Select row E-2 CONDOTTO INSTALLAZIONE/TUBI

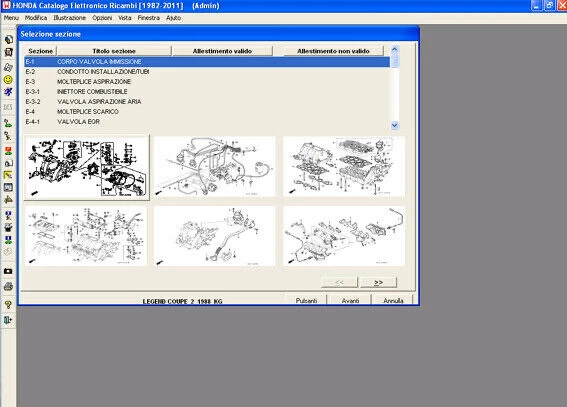(207, 72)
